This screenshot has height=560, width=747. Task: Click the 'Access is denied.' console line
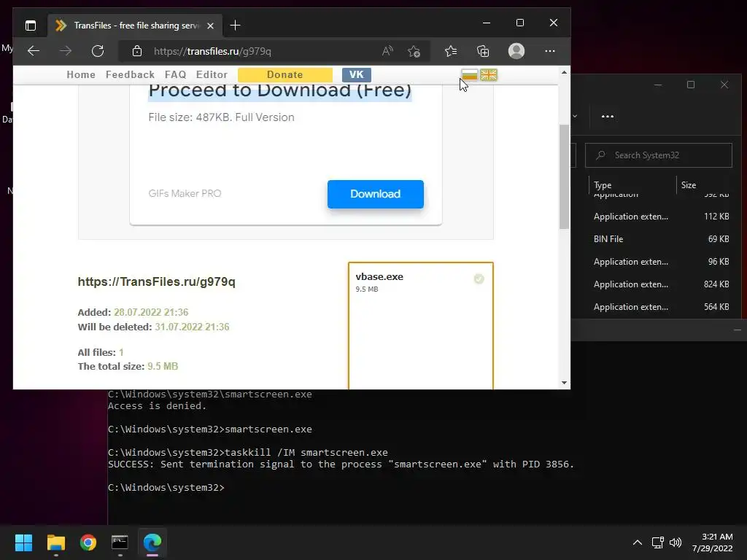point(158,406)
